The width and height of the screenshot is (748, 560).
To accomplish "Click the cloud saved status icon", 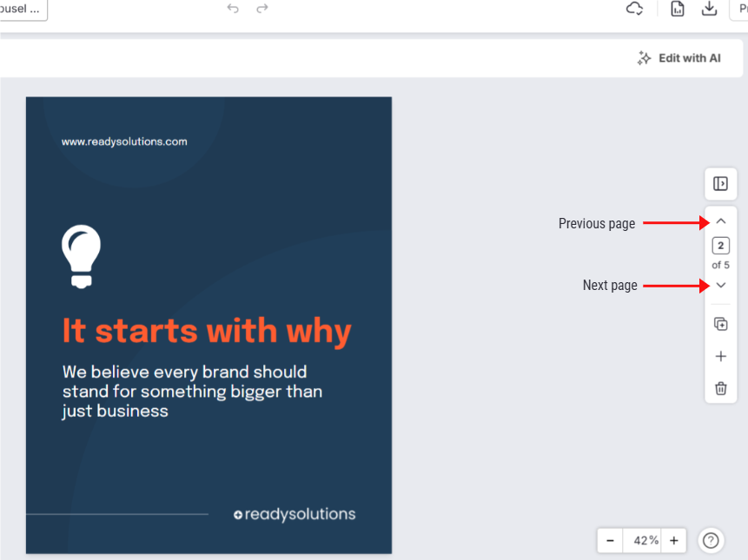I will pyautogui.click(x=635, y=9).
